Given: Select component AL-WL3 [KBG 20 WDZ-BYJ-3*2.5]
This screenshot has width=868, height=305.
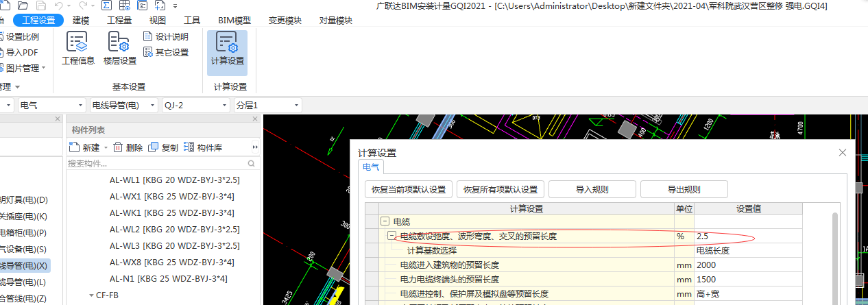Looking at the screenshot, I should tap(175, 245).
